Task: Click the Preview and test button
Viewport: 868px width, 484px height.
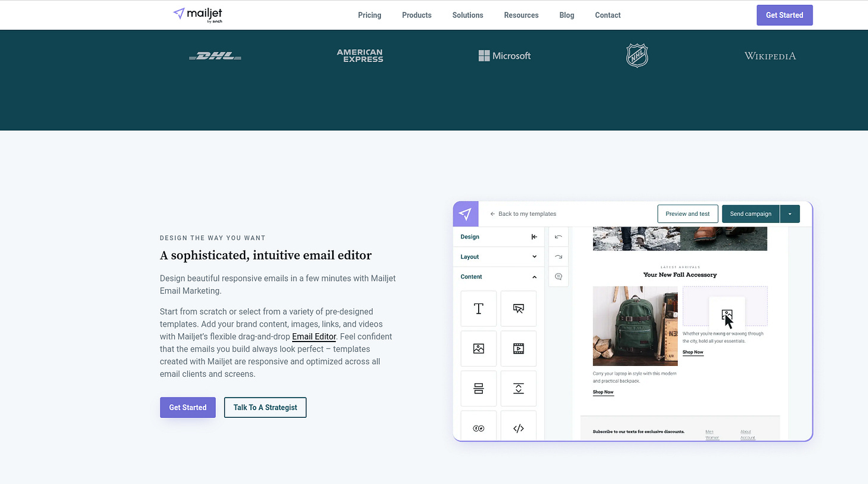Action: [688, 214]
